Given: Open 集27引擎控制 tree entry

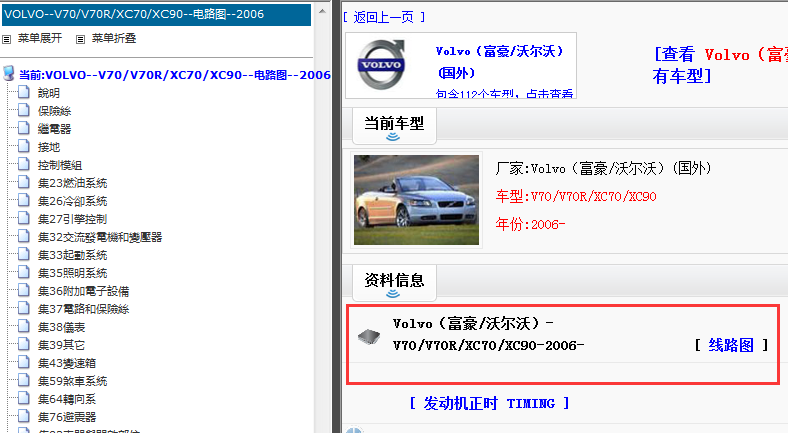Looking at the screenshot, I should coord(72,220).
